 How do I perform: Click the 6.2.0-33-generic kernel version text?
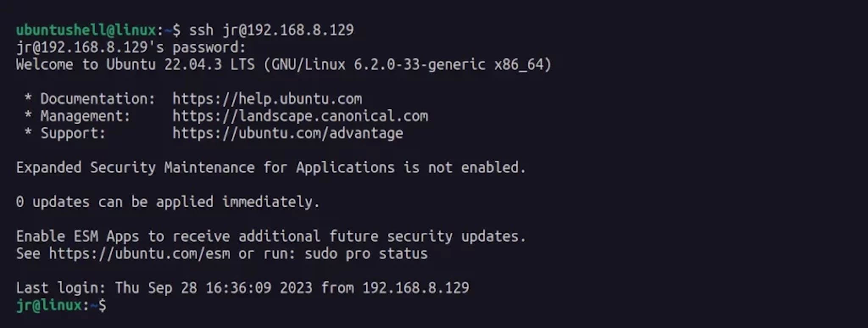tap(419, 64)
